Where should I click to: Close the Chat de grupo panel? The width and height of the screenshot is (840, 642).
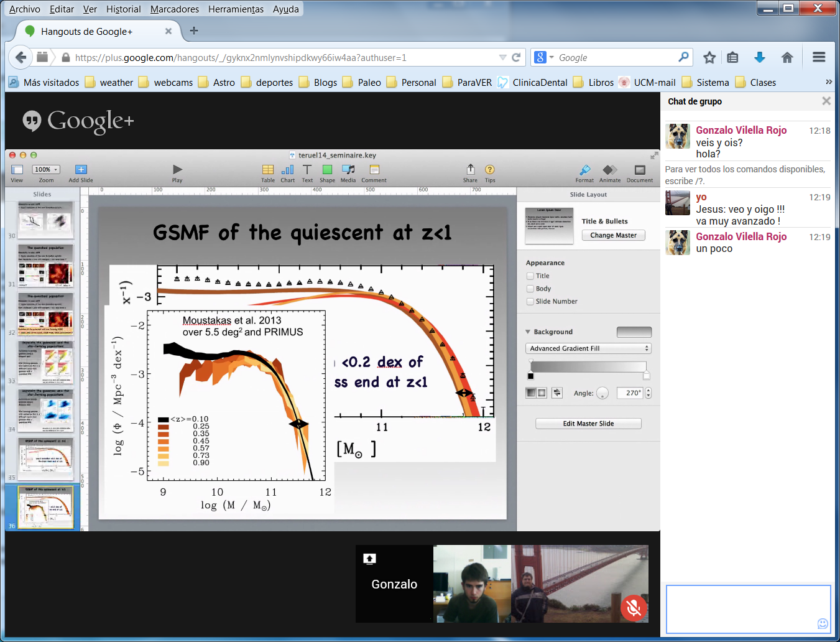click(826, 101)
